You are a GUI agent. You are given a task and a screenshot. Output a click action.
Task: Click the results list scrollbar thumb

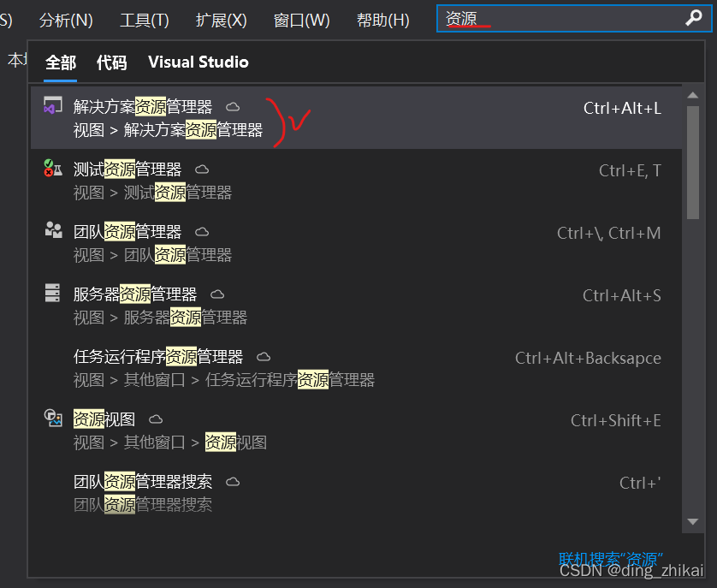click(x=693, y=163)
